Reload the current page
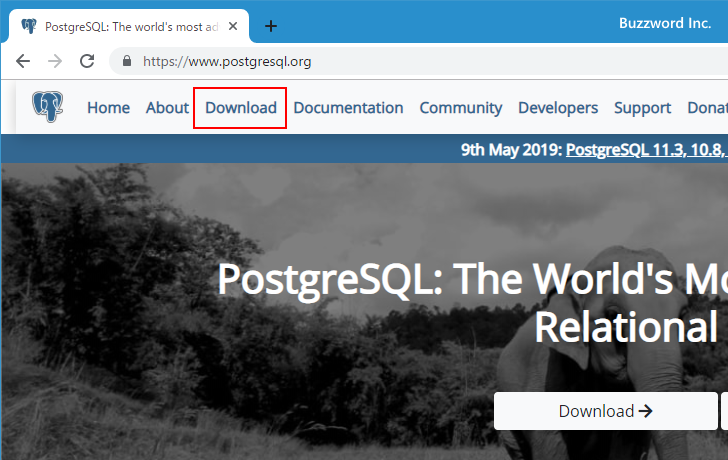Screen dimensions: 728x460 coord(87,61)
